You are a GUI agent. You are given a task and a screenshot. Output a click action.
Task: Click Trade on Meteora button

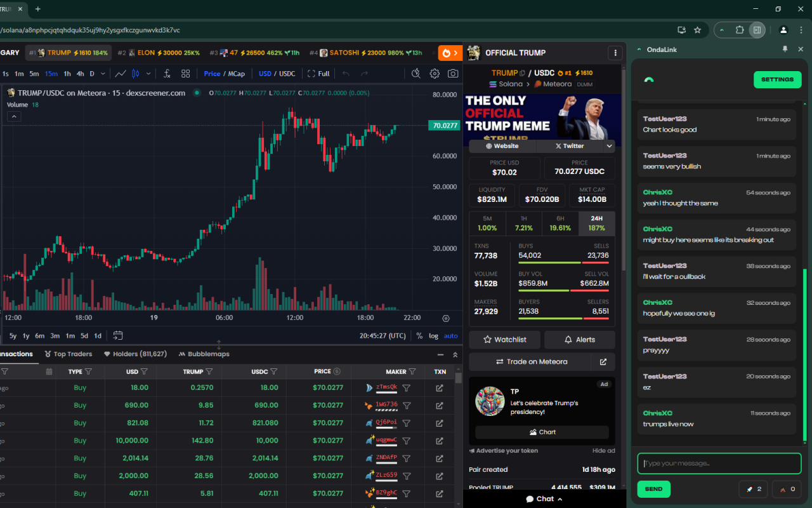pos(531,362)
